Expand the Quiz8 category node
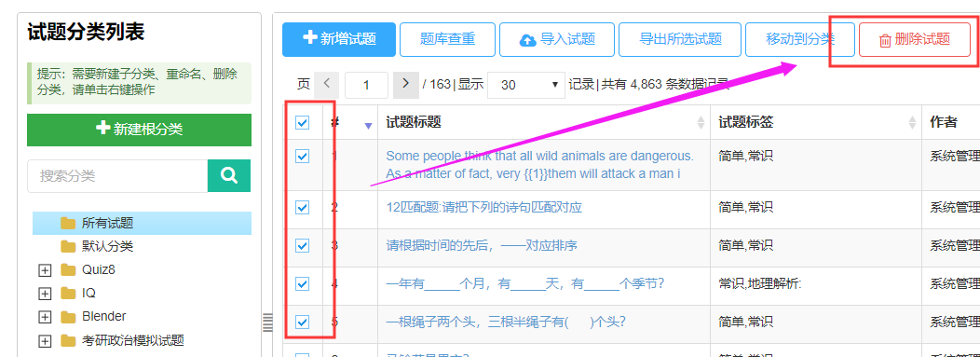 point(45,270)
